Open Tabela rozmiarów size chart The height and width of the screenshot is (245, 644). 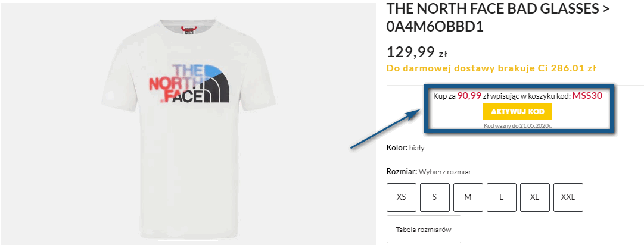click(x=424, y=230)
